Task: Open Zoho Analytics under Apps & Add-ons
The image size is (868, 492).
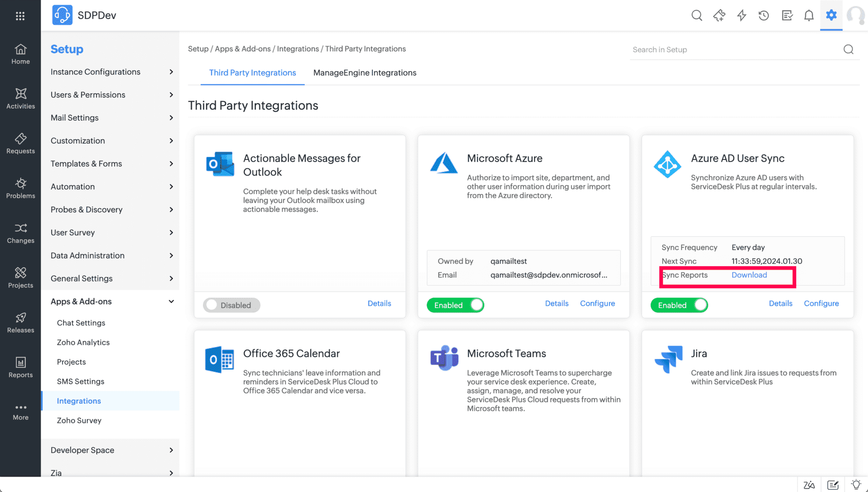Action: (83, 342)
